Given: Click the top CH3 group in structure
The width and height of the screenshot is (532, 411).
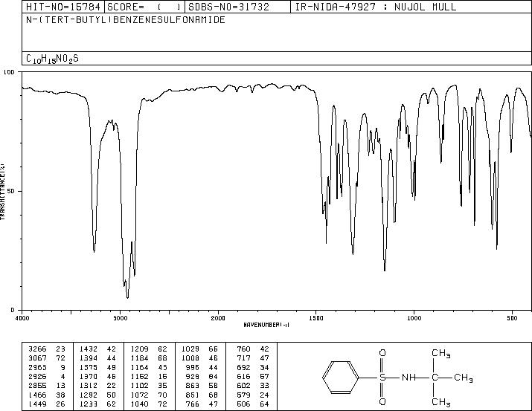Looking at the screenshot, I should coord(441,354).
